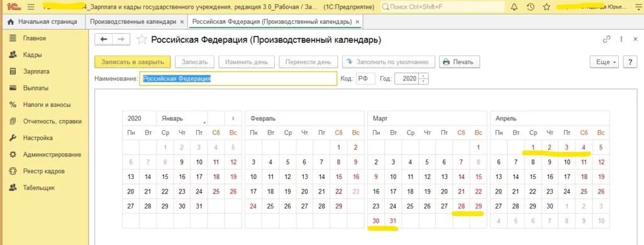Screen dimensions: 644x245
Task: Click Записать и закрыть button
Action: coord(132,62)
